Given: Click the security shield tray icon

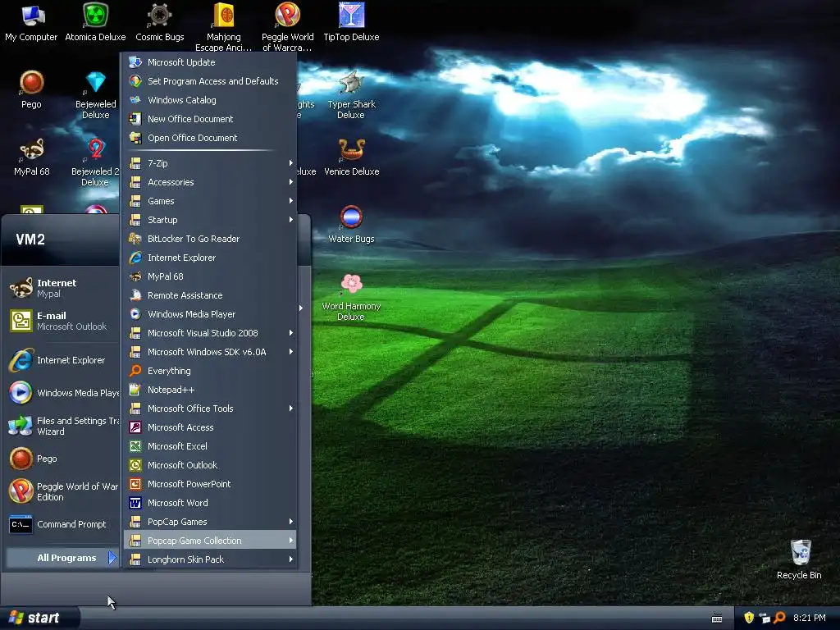Looking at the screenshot, I should (x=749, y=618).
